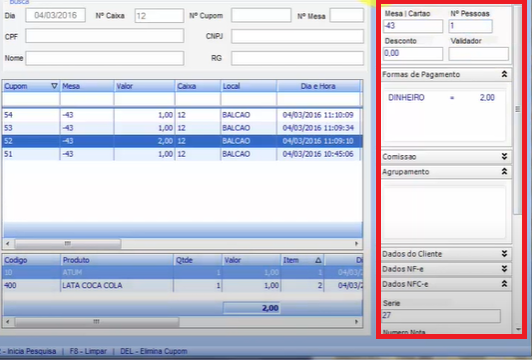Focus the Nº Cupom input field
Image resolution: width=532 pixels, height=360 pixels.
(261, 16)
